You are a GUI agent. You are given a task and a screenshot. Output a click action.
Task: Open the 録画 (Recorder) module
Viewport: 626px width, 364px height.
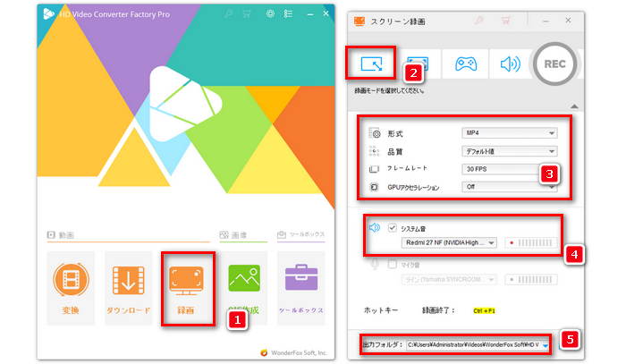coord(186,288)
